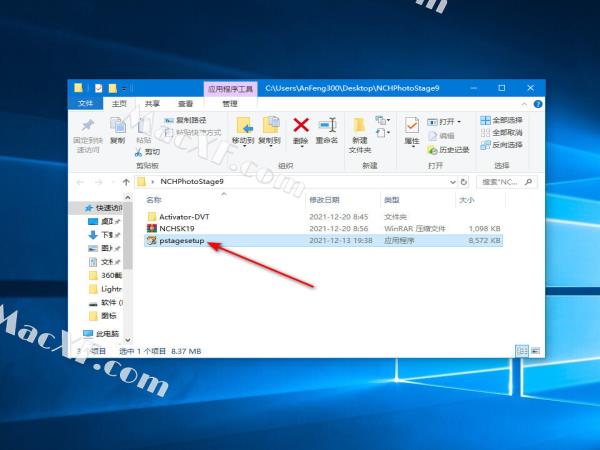The image size is (600, 450).
Task: Click the quick access toolbar Properties icon
Action: [98, 88]
